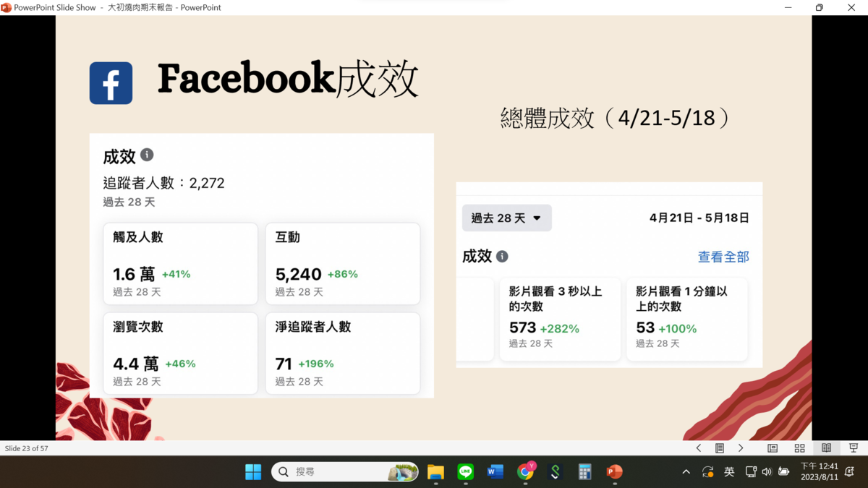Click info icon next to 成效 in right panel
The width and height of the screenshot is (868, 488).
click(x=502, y=256)
